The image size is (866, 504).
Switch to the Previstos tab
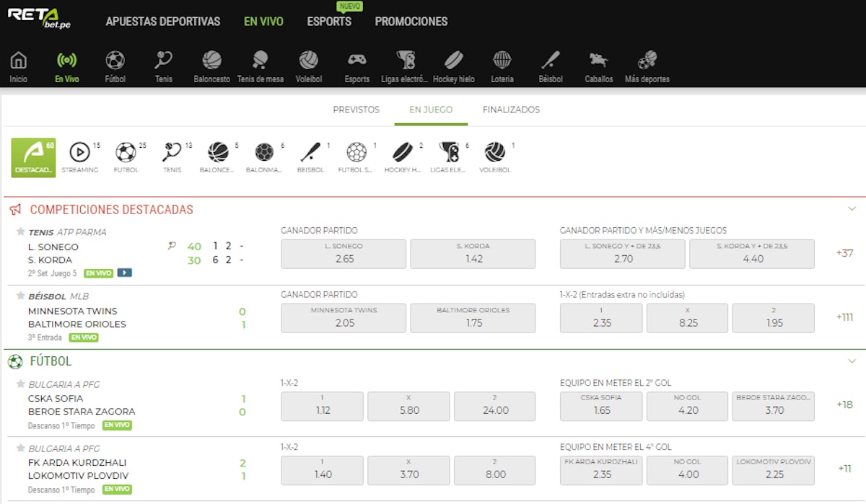coord(356,110)
